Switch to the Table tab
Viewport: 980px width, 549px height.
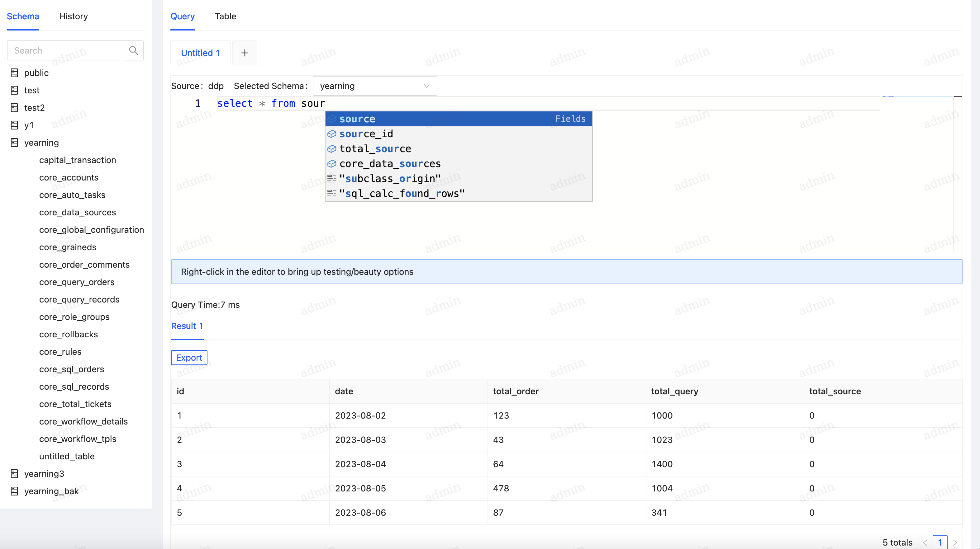click(225, 16)
